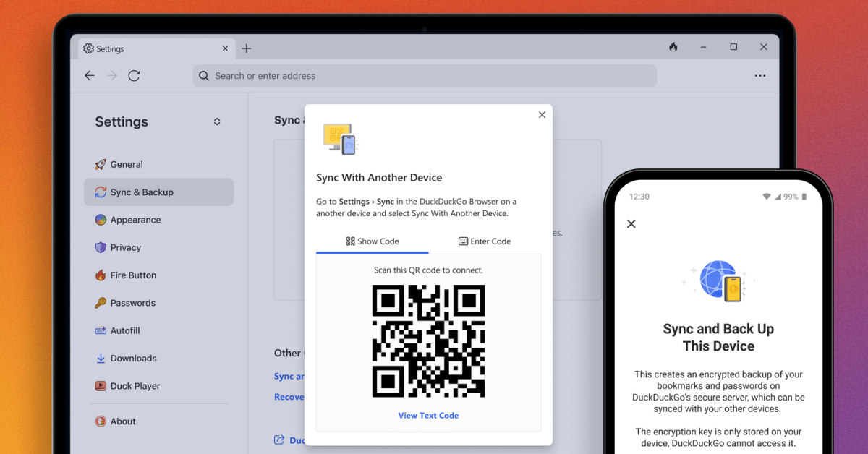Click the Fire Button flame icon in title bar
Viewport: 868px width, 454px height.
(673, 48)
